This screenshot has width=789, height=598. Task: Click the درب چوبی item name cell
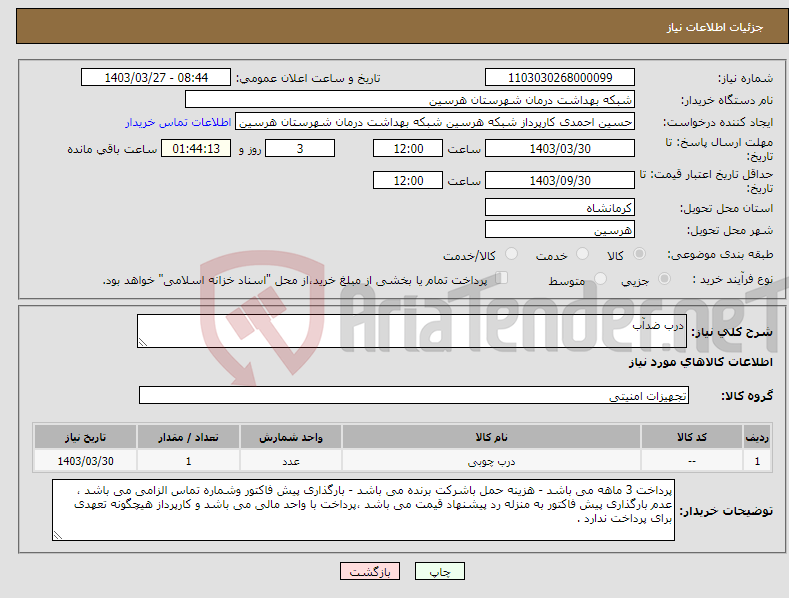(x=491, y=461)
